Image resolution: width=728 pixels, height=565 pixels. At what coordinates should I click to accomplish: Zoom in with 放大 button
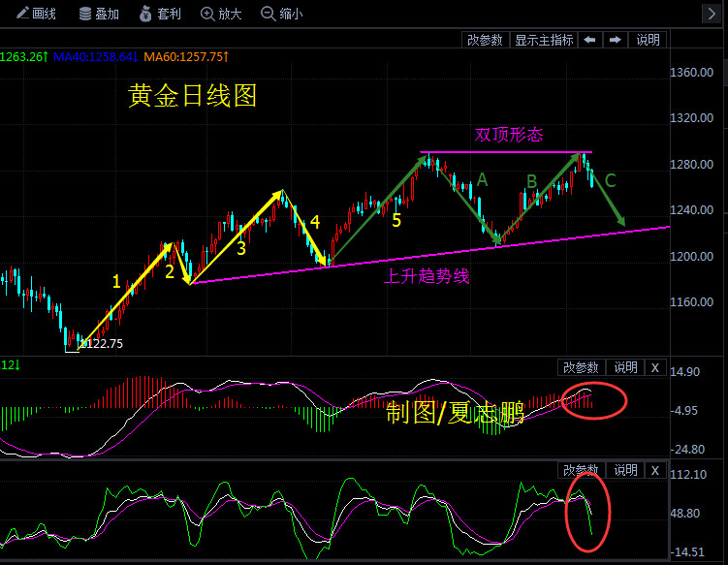coord(221,14)
